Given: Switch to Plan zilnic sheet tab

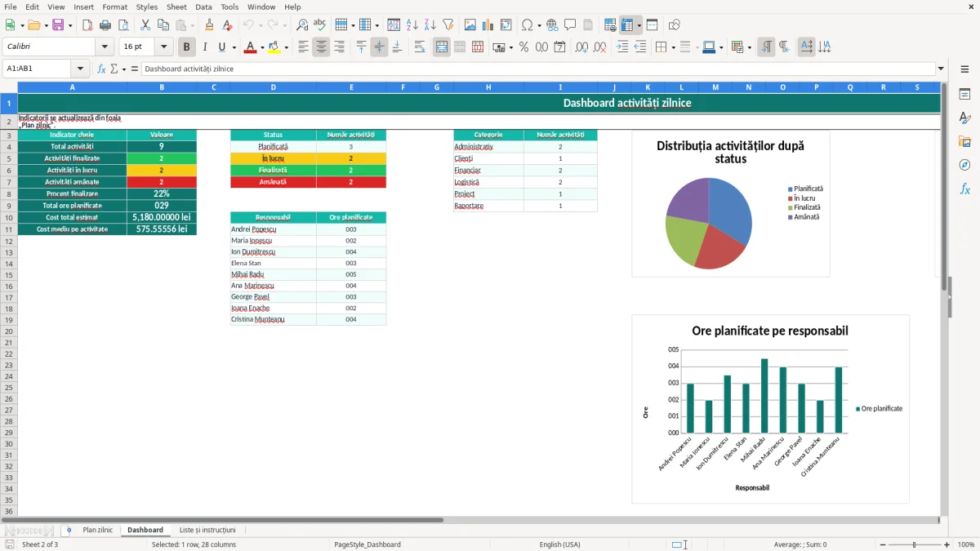Looking at the screenshot, I should point(97,530).
